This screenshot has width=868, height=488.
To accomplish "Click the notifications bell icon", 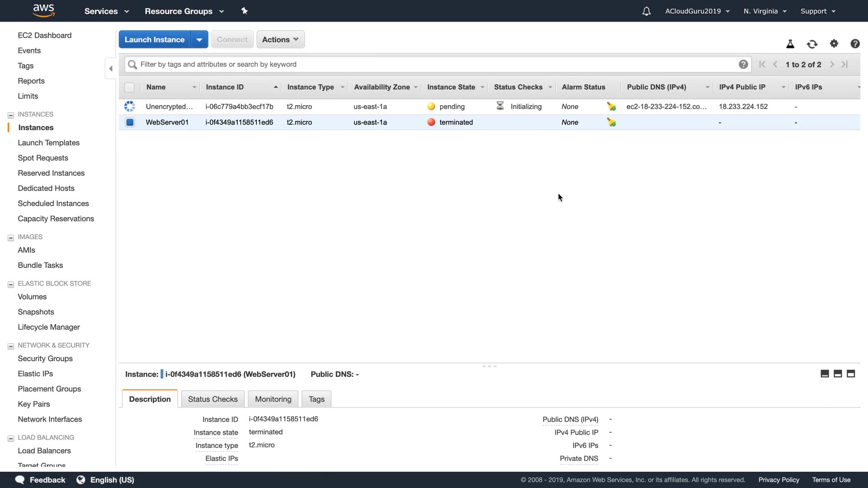I will point(646,11).
